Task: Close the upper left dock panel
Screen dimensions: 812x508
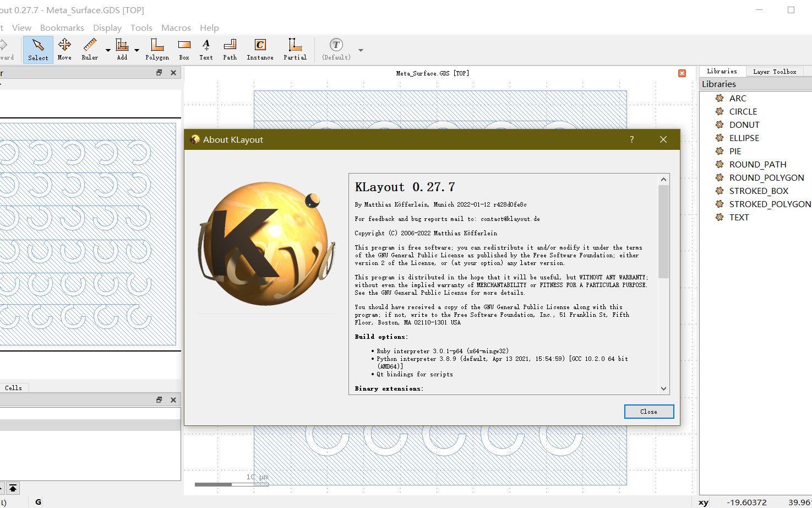Action: point(173,73)
